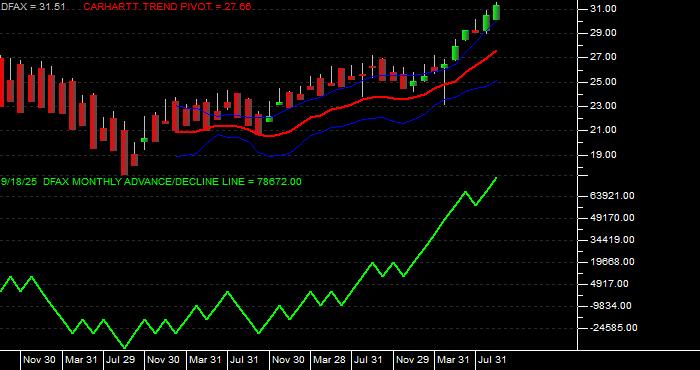Click the 31.00 price axis value

click(604, 9)
